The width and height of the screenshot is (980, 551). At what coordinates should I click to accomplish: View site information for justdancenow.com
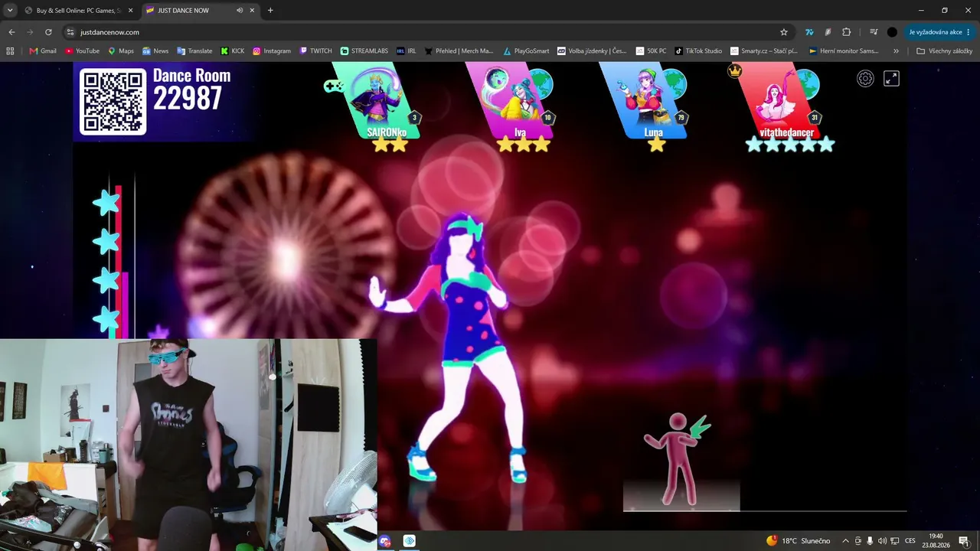70,32
